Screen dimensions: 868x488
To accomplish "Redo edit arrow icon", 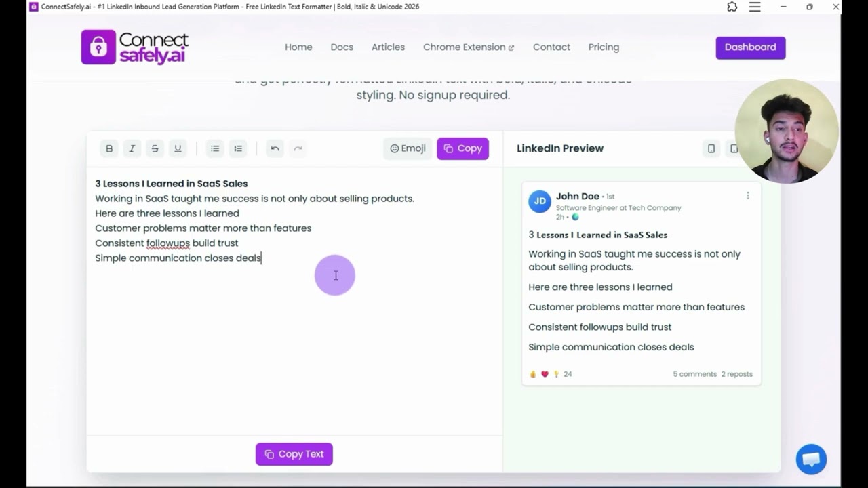I will [x=298, y=148].
